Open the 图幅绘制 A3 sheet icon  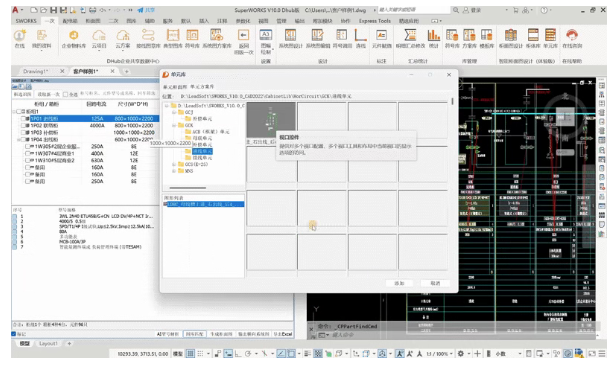click(265, 35)
